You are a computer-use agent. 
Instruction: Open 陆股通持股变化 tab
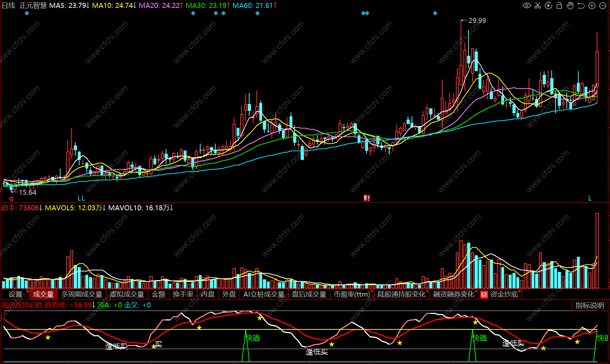[402, 294]
